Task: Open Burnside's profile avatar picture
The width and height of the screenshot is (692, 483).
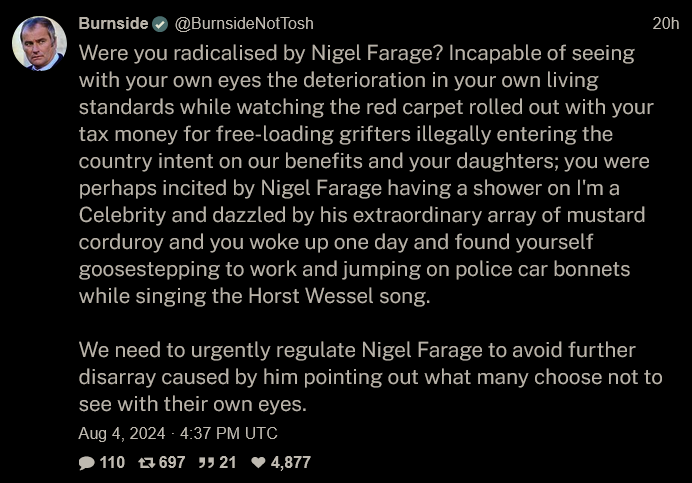Action: coord(39,43)
